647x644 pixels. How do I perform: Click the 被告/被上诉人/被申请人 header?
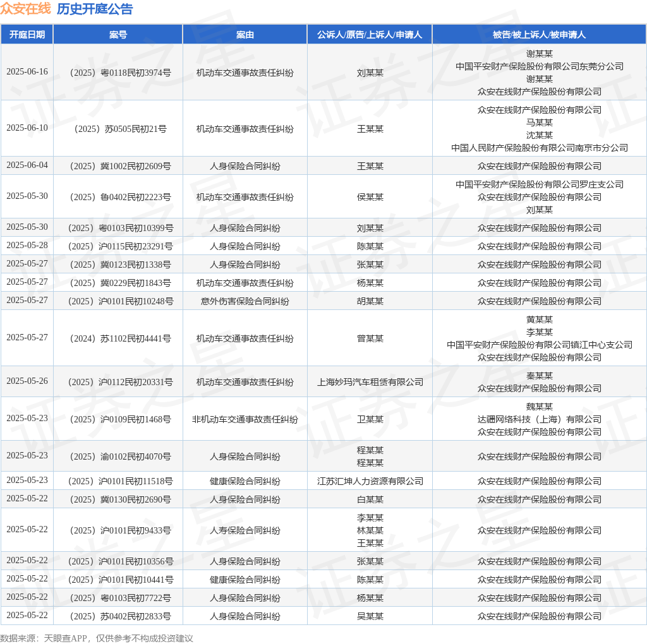(540, 35)
